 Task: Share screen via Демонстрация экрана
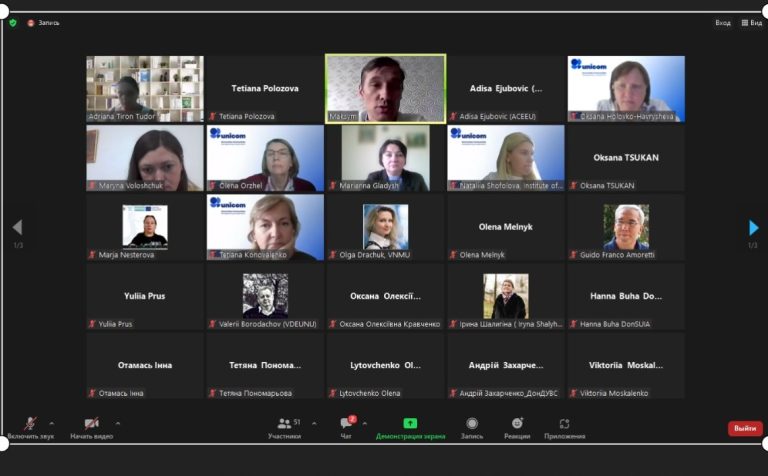tap(410, 428)
